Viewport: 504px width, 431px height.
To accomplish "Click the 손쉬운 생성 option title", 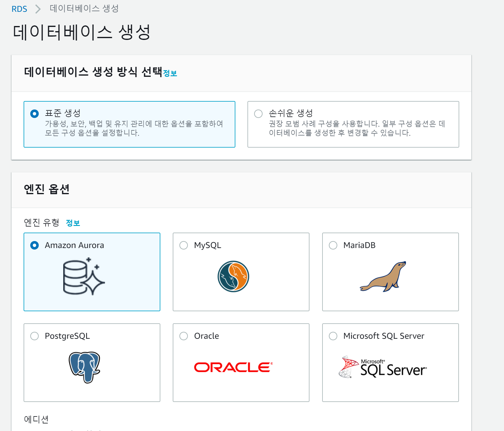I will (x=291, y=113).
